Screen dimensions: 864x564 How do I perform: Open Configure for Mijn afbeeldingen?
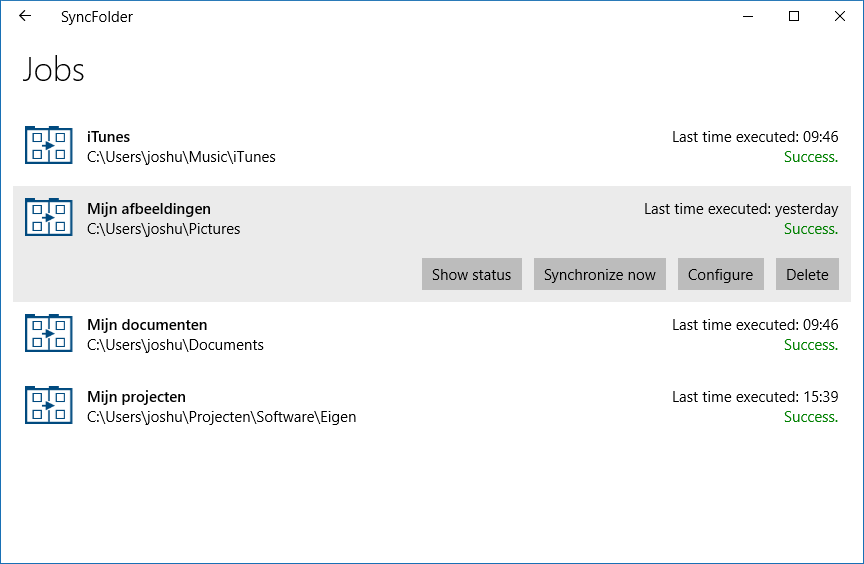[x=720, y=274]
